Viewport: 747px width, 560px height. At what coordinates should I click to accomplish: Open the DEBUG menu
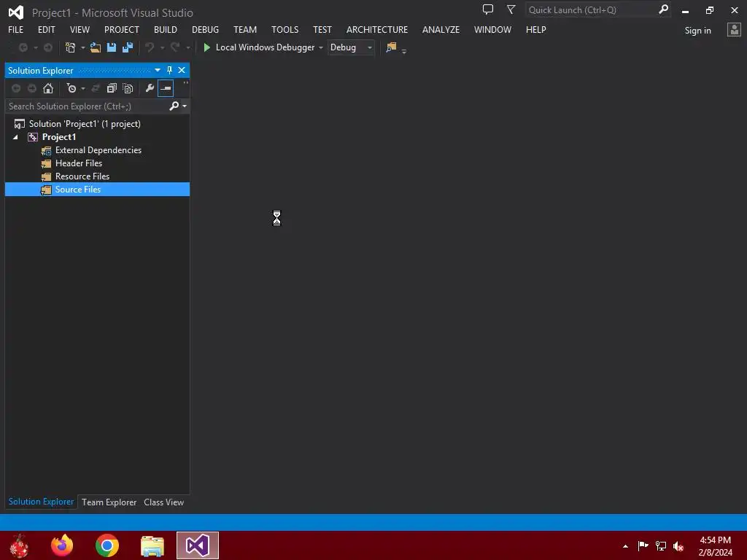pos(205,29)
